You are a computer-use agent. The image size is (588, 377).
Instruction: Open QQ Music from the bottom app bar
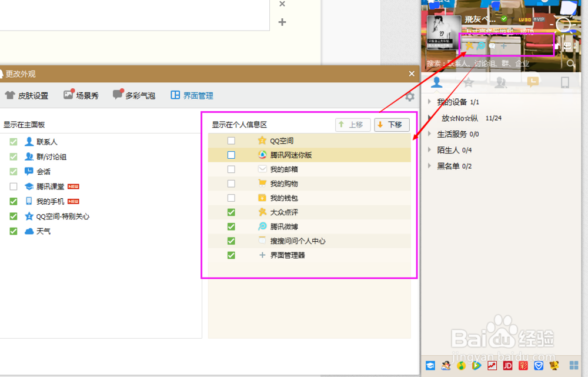pyautogui.click(x=461, y=365)
